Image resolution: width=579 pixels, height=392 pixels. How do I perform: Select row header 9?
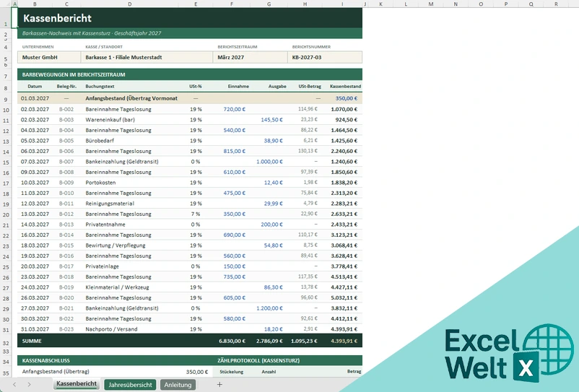[x=6, y=100]
